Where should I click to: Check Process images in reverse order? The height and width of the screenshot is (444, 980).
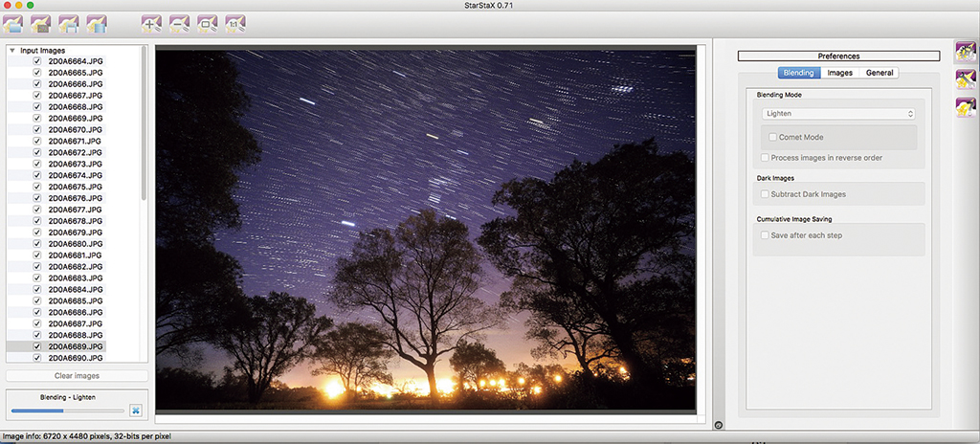click(765, 158)
